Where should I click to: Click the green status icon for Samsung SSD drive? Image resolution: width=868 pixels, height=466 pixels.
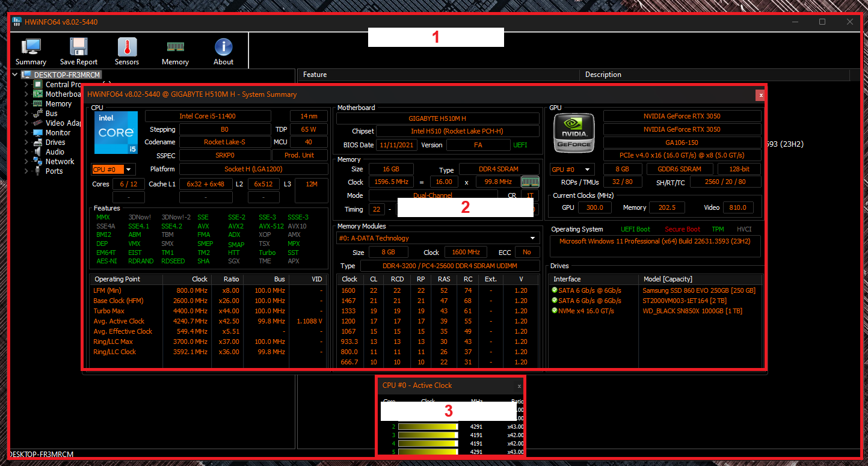[554, 290]
